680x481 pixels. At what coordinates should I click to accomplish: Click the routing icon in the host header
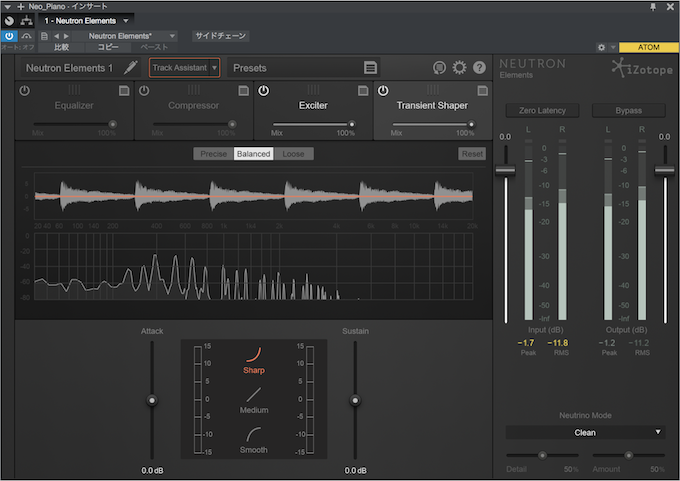pyautogui.click(x=26, y=20)
